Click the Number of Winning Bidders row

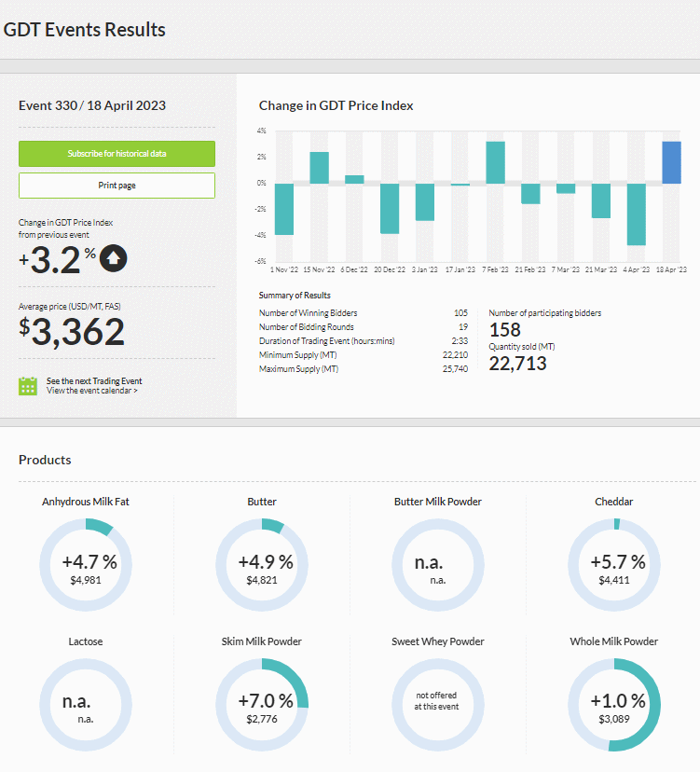(364, 313)
